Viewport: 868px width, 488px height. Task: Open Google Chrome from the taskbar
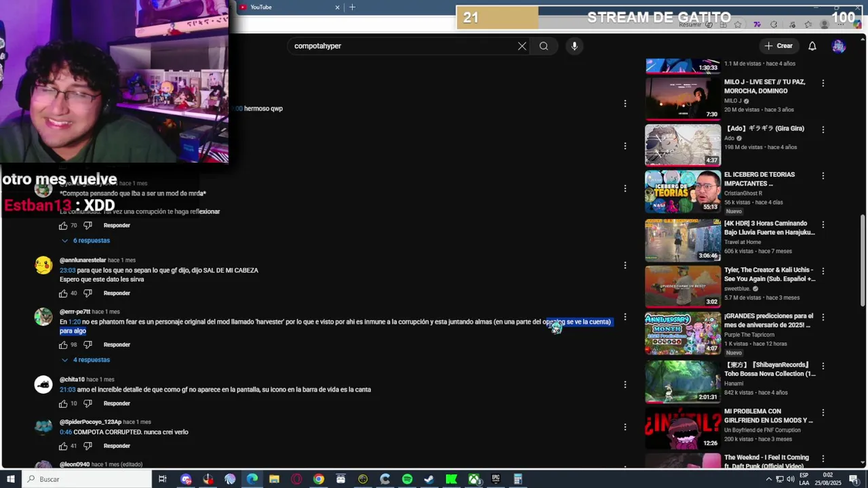pos(318,479)
